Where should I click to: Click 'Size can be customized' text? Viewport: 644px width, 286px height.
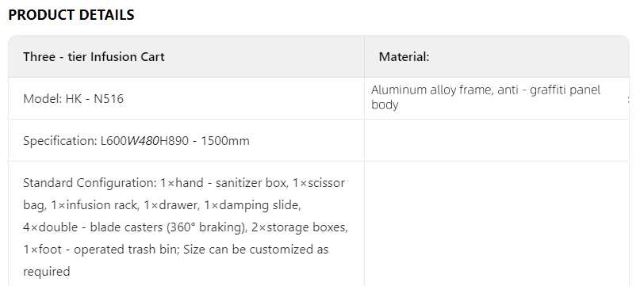(243, 249)
